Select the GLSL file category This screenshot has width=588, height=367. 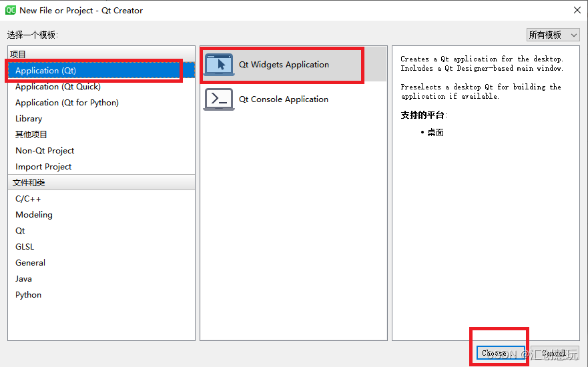(101, 247)
